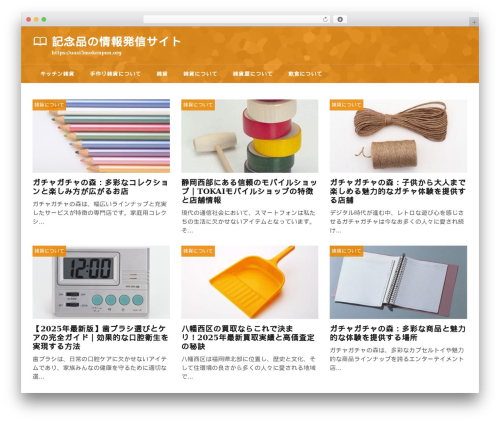Screen dimensions: 500x423
Task: Click the category tag on the masking tape image
Action: tap(198, 105)
